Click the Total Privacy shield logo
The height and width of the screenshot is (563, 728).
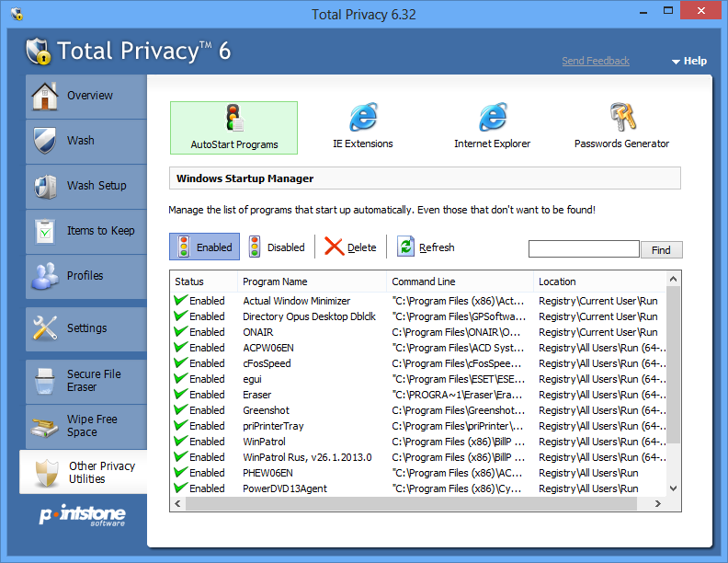pos(38,52)
